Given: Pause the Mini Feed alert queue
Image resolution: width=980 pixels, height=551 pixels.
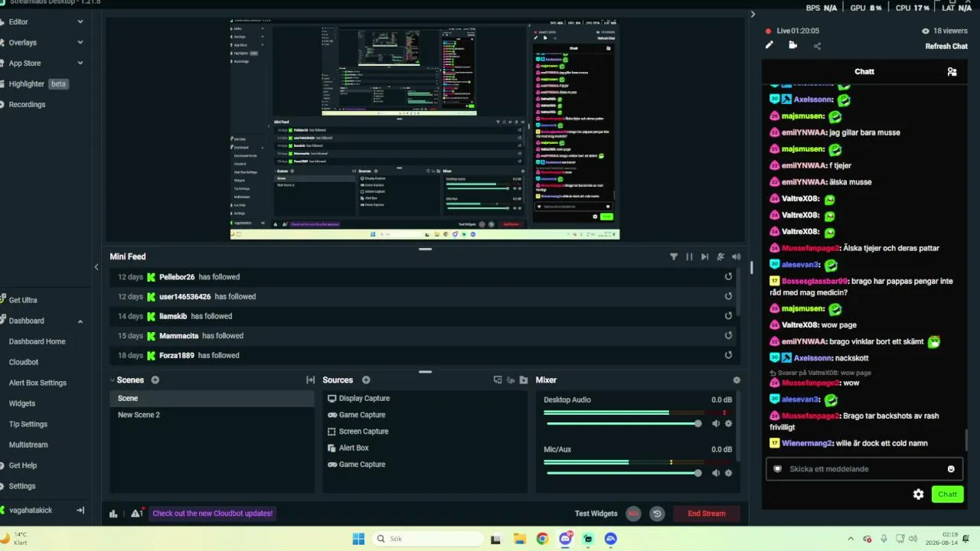Looking at the screenshot, I should (689, 257).
